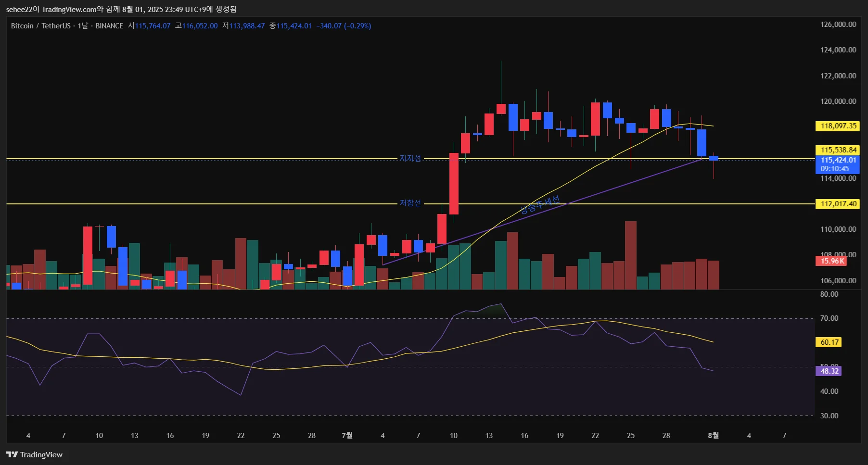Click the 106,000.00 price axis label
This screenshot has height=465, width=868.
click(838, 281)
